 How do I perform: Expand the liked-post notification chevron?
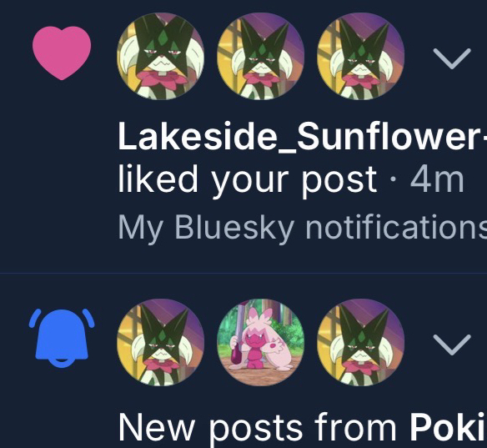pyautogui.click(x=452, y=58)
